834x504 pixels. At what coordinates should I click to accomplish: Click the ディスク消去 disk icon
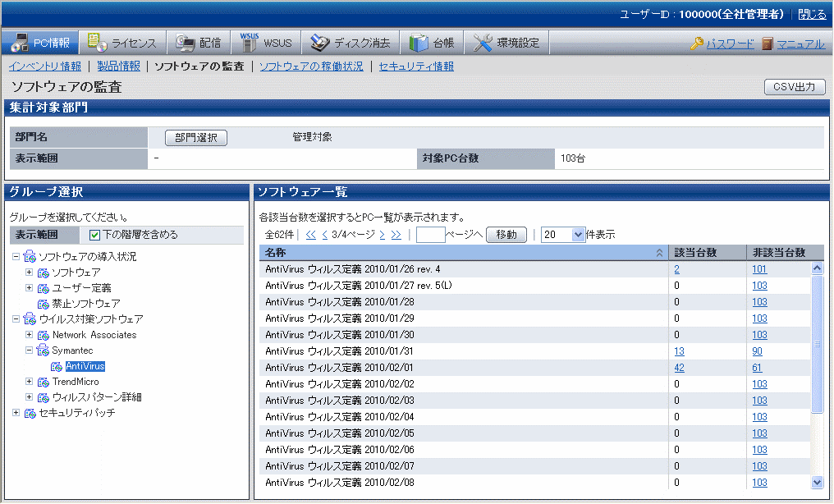[x=320, y=43]
